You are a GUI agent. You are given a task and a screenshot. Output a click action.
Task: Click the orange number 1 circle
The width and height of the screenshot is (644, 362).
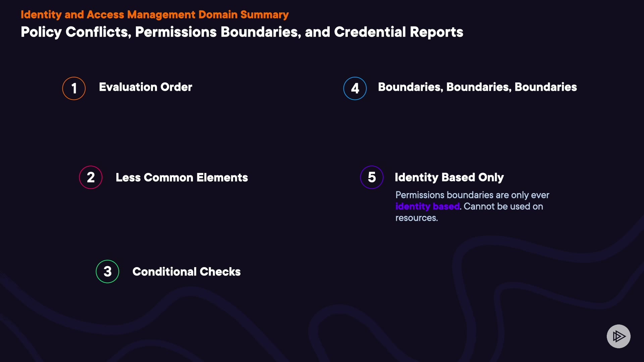[x=74, y=88]
